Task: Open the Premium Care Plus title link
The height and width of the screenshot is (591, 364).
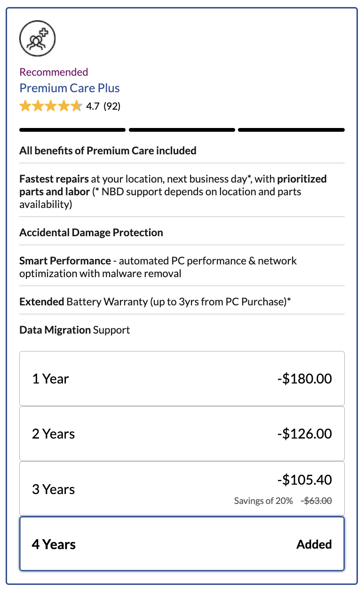Action: coord(70,88)
